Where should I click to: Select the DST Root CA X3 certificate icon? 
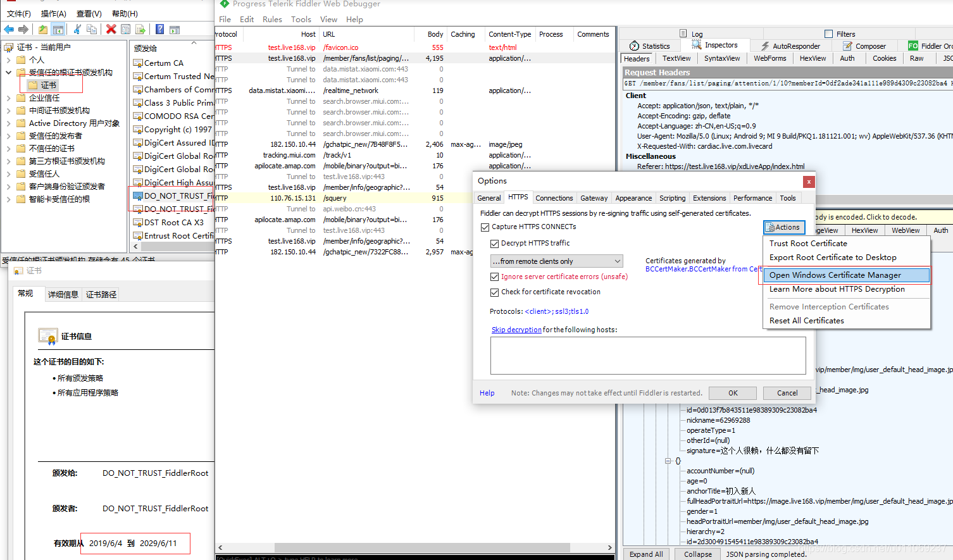coord(138,222)
